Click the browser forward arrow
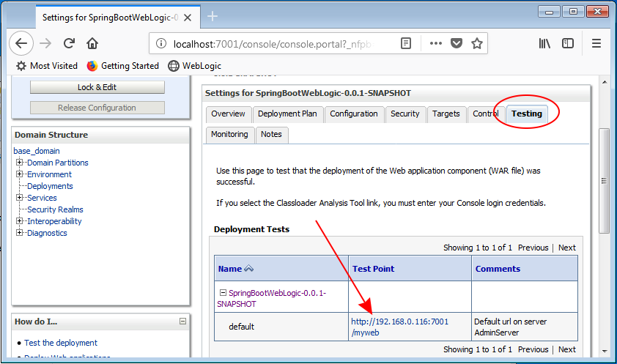This screenshot has width=617, height=364. click(x=45, y=43)
